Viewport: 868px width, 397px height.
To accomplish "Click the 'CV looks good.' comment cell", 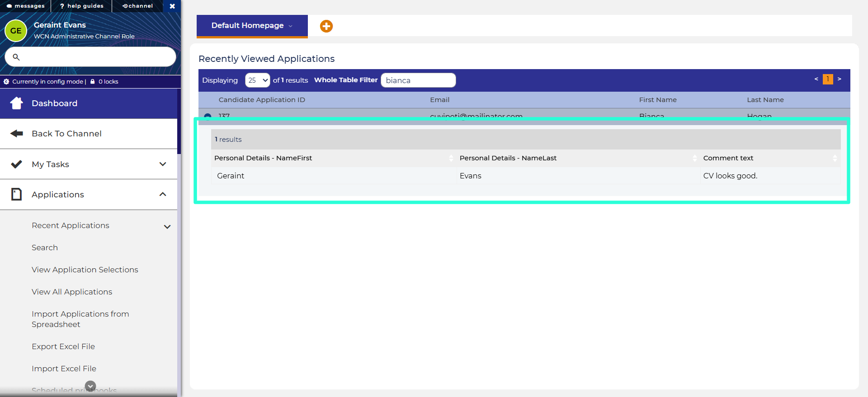I will [770, 176].
